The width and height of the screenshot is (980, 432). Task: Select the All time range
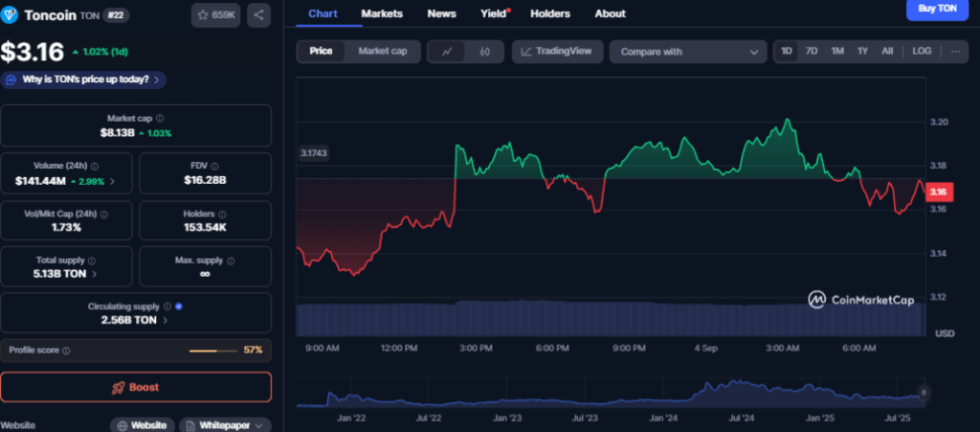(x=887, y=52)
